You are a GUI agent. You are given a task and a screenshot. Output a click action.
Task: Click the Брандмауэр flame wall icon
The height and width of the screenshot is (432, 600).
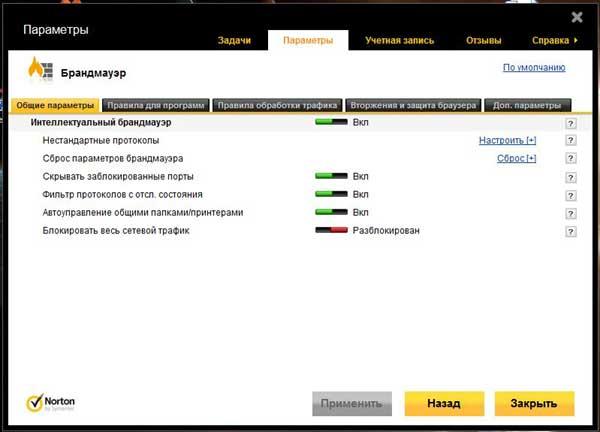click(x=40, y=69)
